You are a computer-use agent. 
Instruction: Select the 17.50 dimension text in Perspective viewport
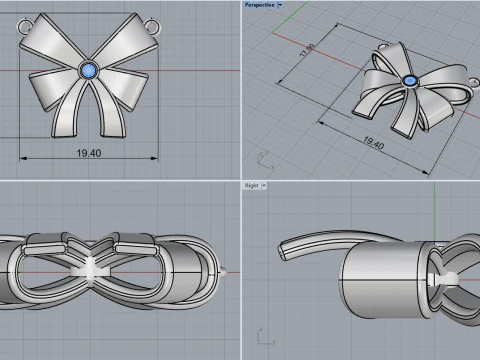click(x=307, y=50)
